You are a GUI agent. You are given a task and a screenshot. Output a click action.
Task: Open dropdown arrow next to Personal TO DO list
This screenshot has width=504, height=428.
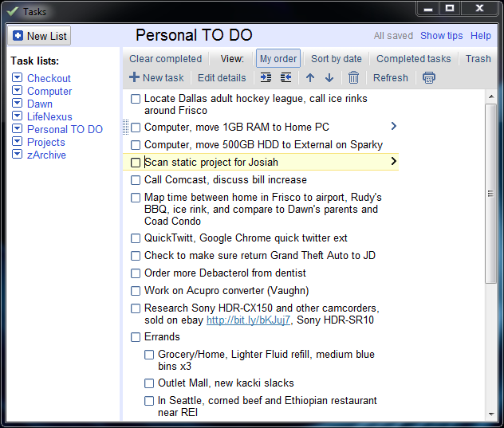(17, 128)
